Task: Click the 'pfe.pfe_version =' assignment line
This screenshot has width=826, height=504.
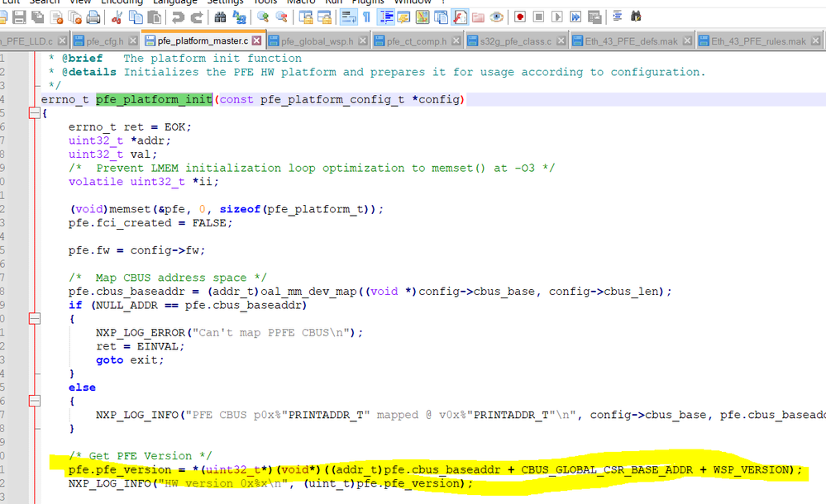Action: click(435, 469)
